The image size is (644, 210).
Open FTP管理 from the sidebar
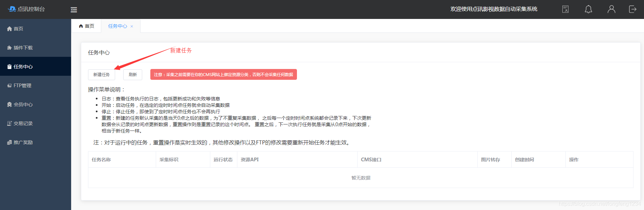(x=22, y=86)
